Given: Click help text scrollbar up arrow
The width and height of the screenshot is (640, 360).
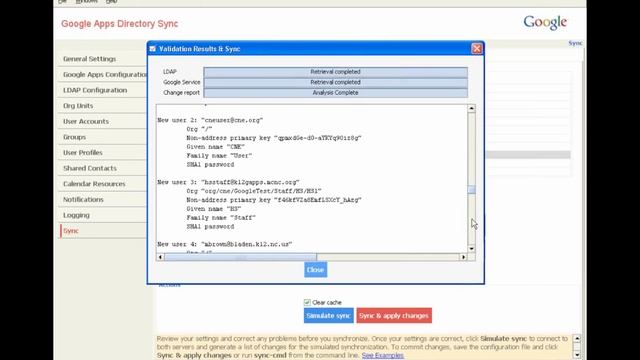Looking at the screenshot, I should 577,338.
